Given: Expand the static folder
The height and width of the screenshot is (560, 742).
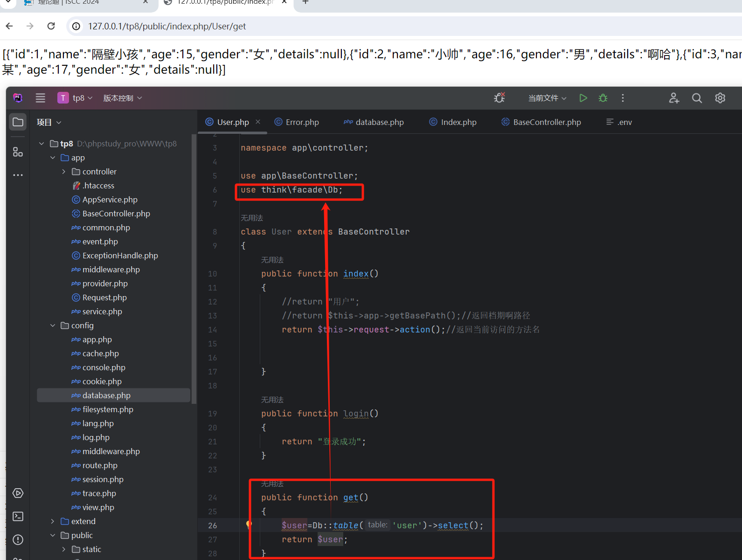Looking at the screenshot, I should [x=64, y=549].
